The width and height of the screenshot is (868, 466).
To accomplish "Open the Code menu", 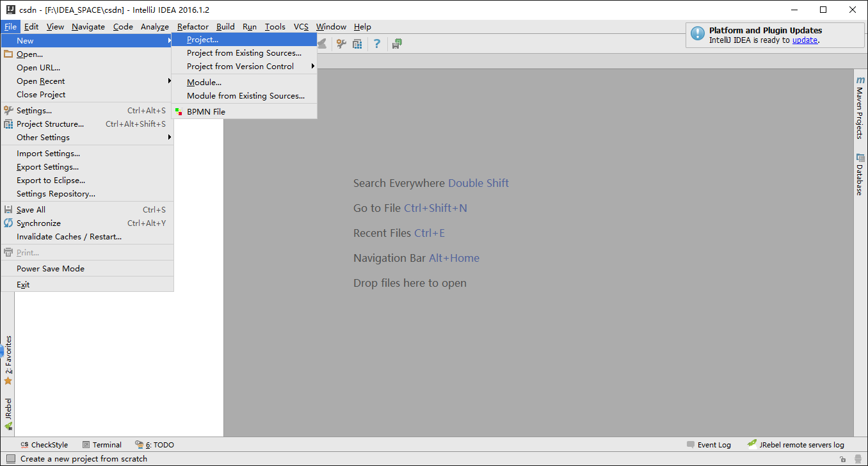I will click(123, 27).
